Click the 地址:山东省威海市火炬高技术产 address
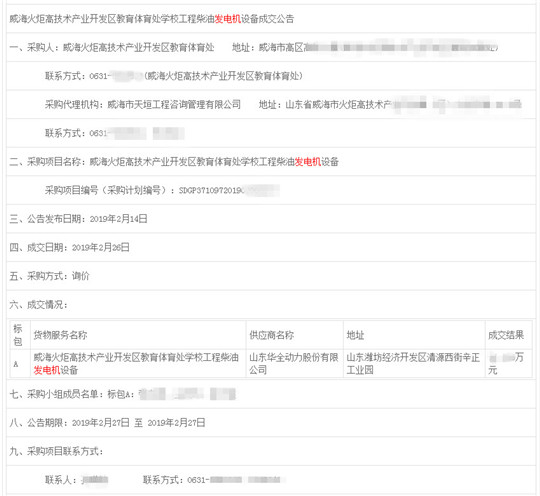The height and width of the screenshot is (496, 540). [390, 104]
